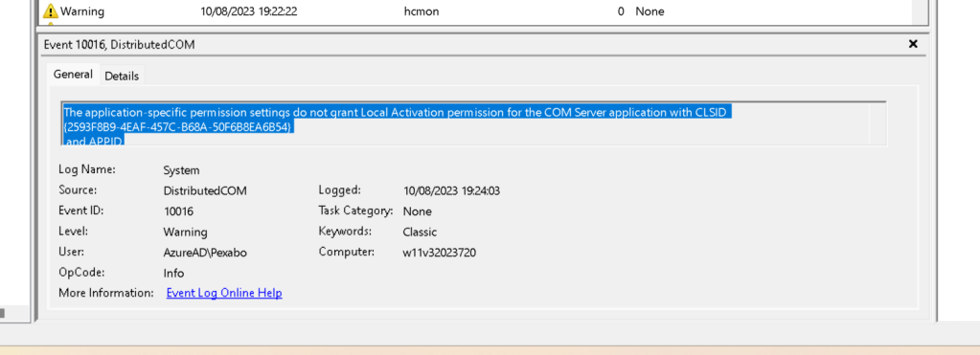Switch to the Details tab
Screen dimensions: 980x355
[122, 77]
